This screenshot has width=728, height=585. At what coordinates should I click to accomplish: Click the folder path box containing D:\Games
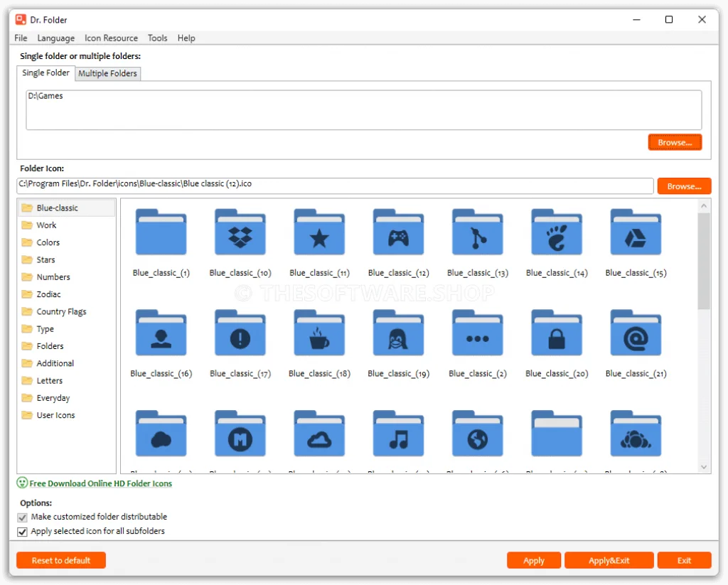point(364,109)
